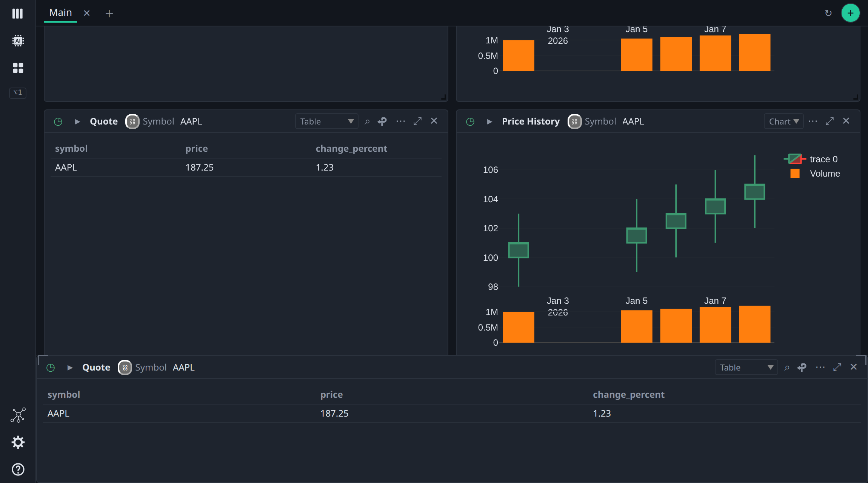Click clock icon on bottom Quote panel
This screenshot has height=483, width=868.
pos(51,368)
